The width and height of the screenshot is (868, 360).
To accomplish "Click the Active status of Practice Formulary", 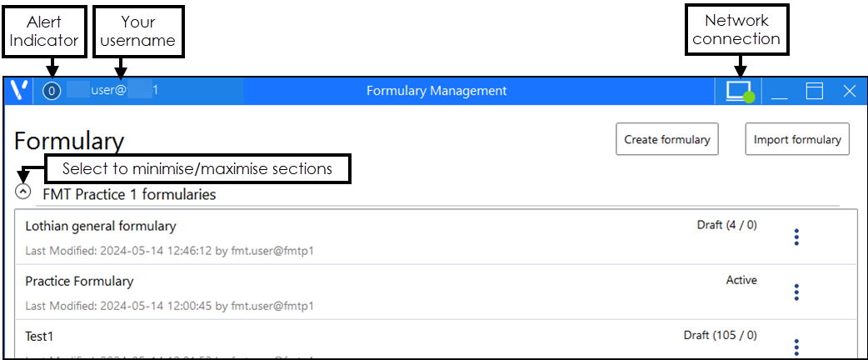I will (741, 280).
